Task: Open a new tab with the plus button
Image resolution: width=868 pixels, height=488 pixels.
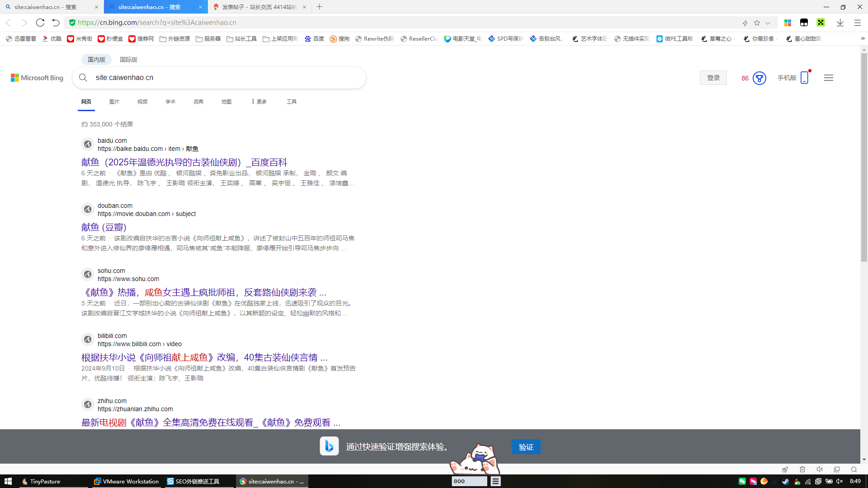Action: point(320,7)
